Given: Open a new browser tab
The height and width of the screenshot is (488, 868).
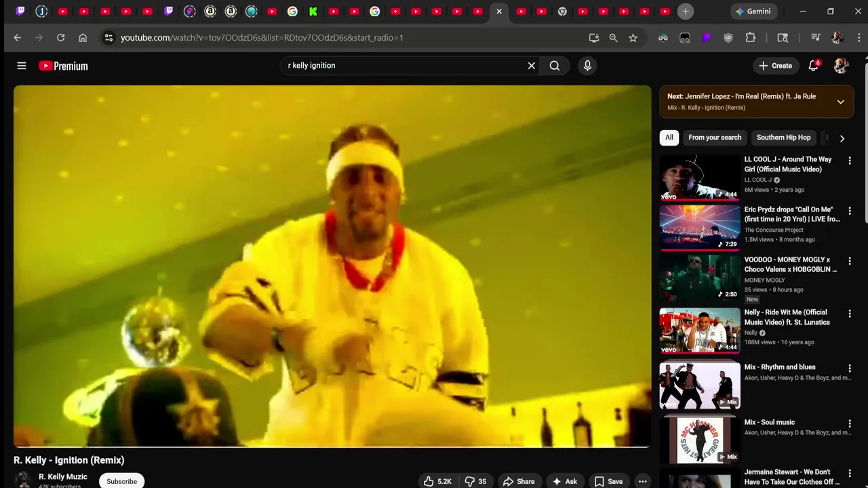Looking at the screenshot, I should click(x=686, y=12).
